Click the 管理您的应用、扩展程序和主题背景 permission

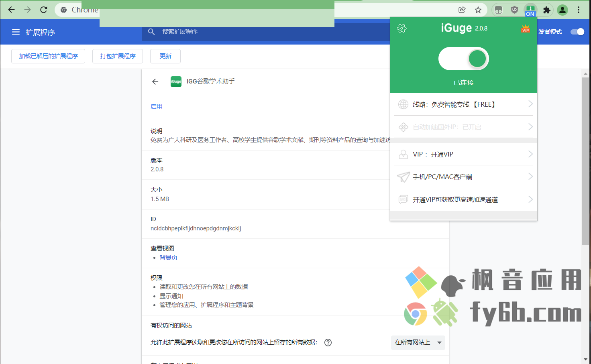tap(206, 305)
